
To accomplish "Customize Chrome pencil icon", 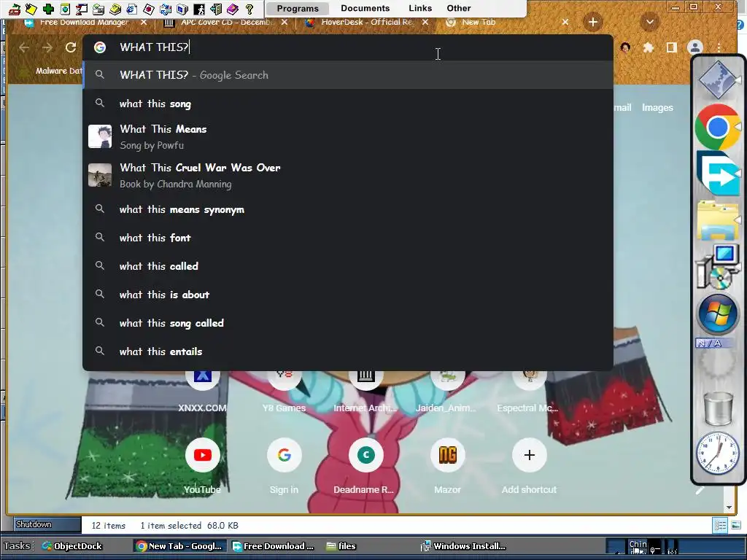I will tap(700, 490).
